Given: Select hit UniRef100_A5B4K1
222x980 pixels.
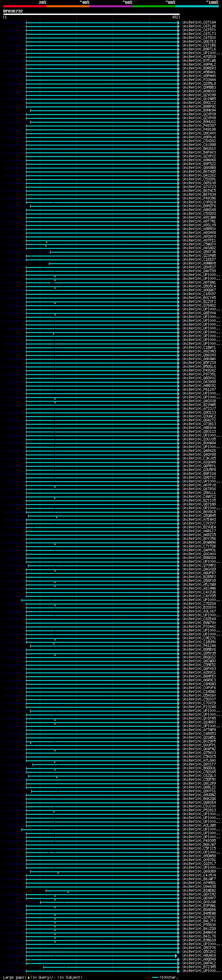Looking at the screenshot, I should pyautogui.click(x=199, y=72).
